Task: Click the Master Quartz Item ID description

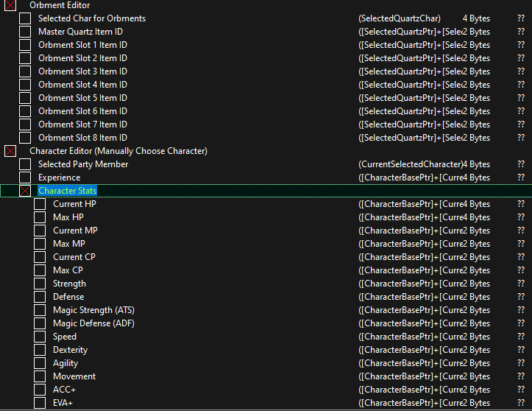Action: (x=80, y=32)
